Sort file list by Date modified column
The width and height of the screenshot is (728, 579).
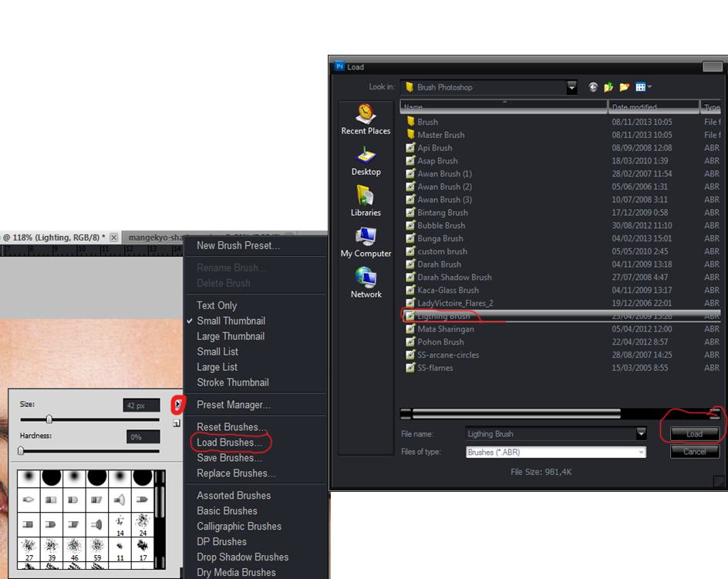click(x=653, y=107)
